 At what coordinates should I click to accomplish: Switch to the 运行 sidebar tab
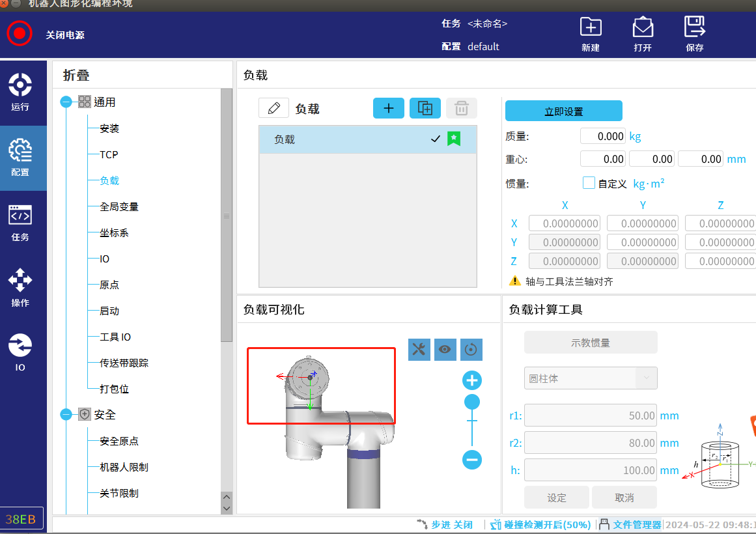(20, 92)
